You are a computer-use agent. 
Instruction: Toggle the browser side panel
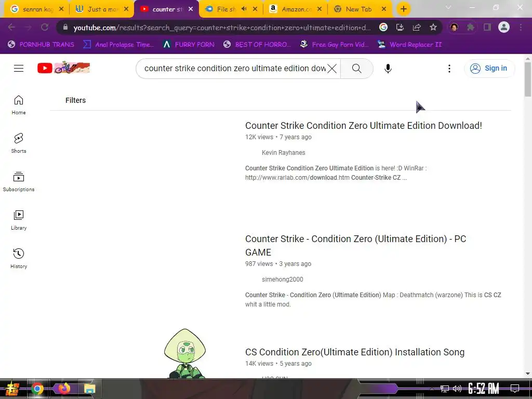(487, 27)
